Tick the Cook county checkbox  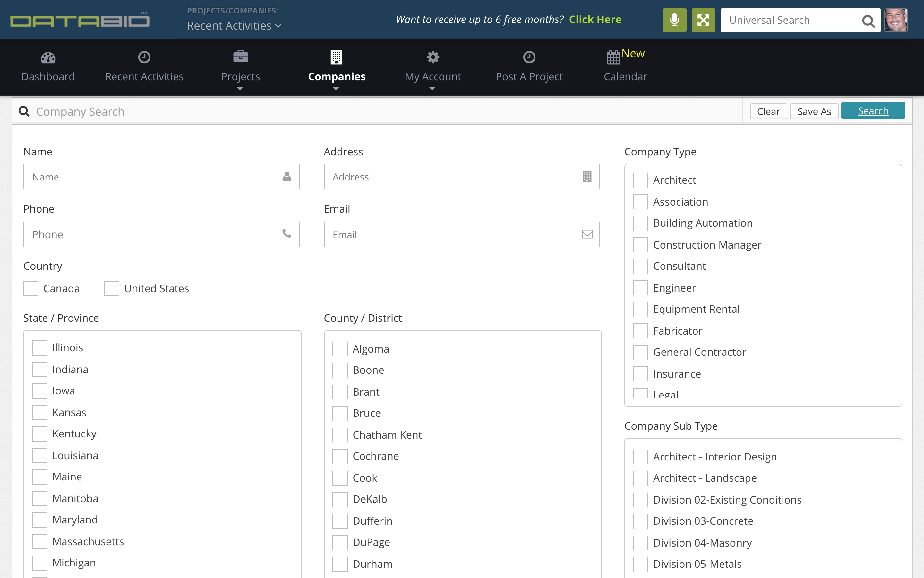coord(340,478)
